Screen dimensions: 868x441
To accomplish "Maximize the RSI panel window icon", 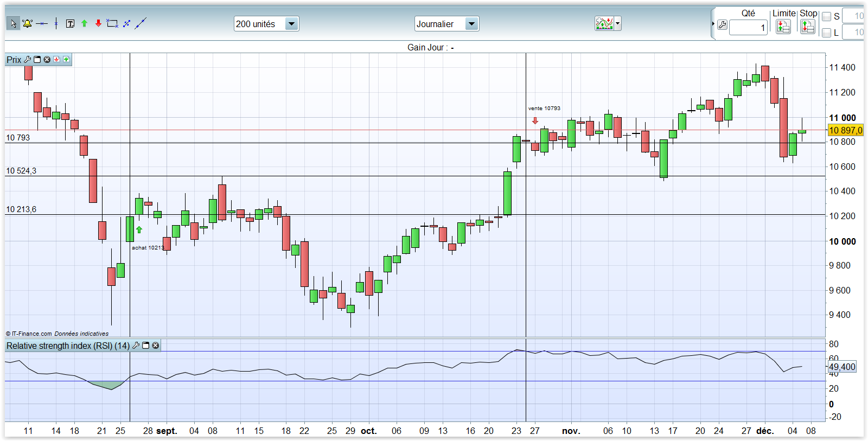I will 146,345.
